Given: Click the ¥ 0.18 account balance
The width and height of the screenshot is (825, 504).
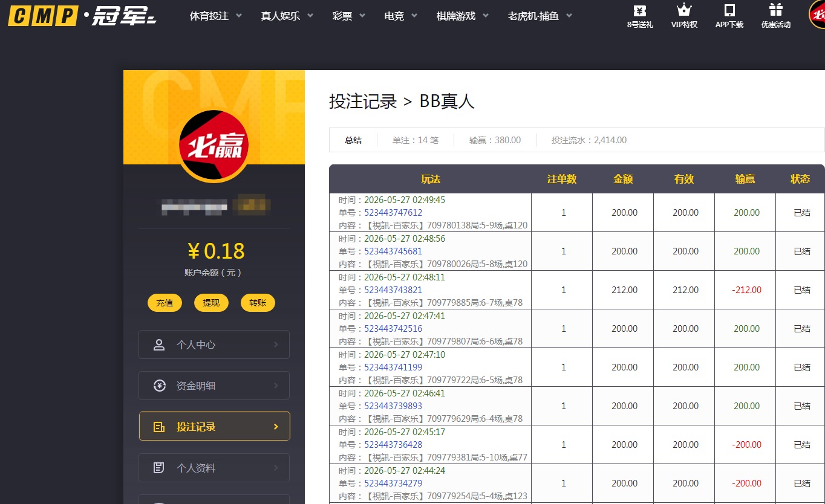Looking at the screenshot, I should 215,251.
